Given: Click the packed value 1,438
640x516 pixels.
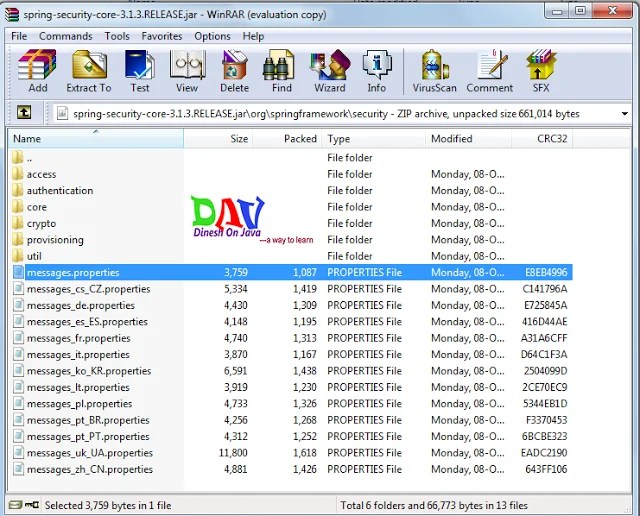Looking at the screenshot, I should 304,371.
